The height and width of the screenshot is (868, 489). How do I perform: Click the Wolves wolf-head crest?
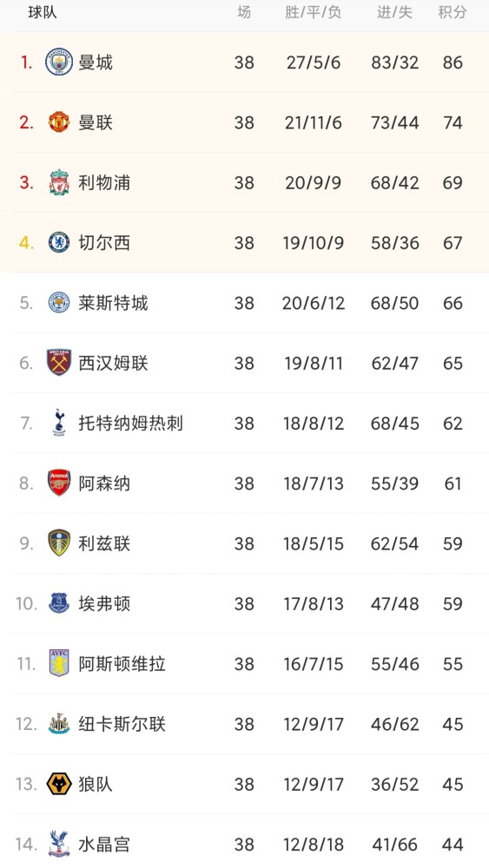59,784
